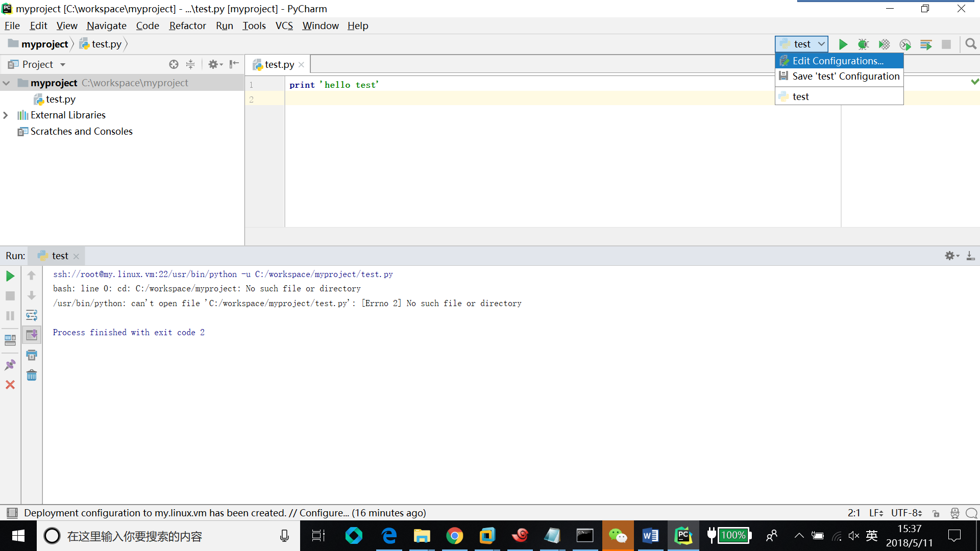
Task: Click the Down Stack Trace arrow
Action: click(x=32, y=295)
